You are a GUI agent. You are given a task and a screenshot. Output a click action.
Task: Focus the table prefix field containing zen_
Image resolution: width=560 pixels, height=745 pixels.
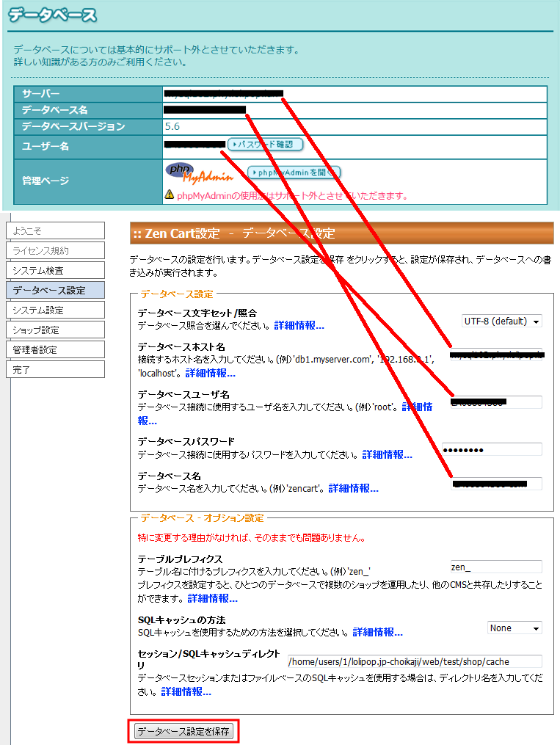coord(496,567)
